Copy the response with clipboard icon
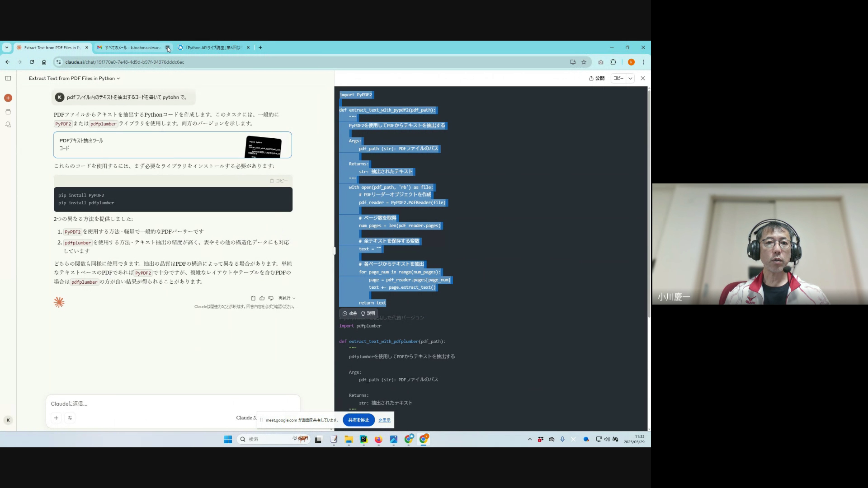Screen dimensions: 868x488 coord(253,298)
